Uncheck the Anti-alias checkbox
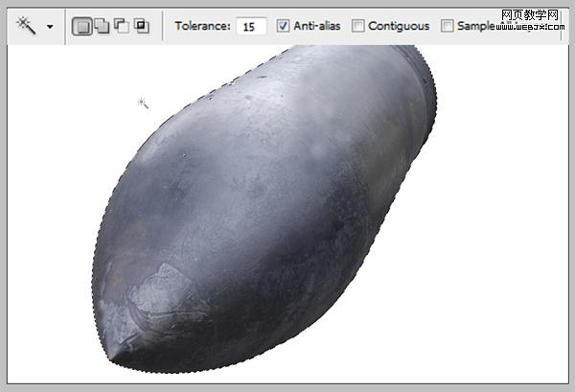 click(283, 26)
